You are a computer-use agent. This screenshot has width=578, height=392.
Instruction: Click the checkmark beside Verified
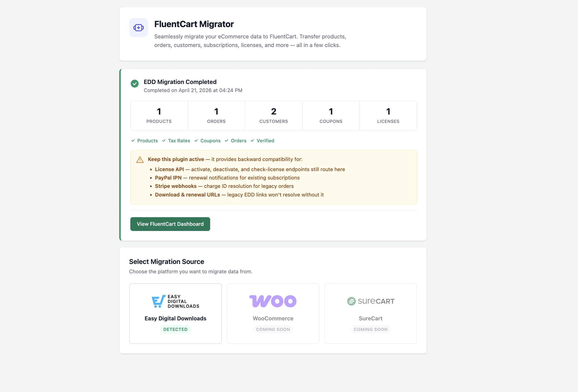click(252, 140)
